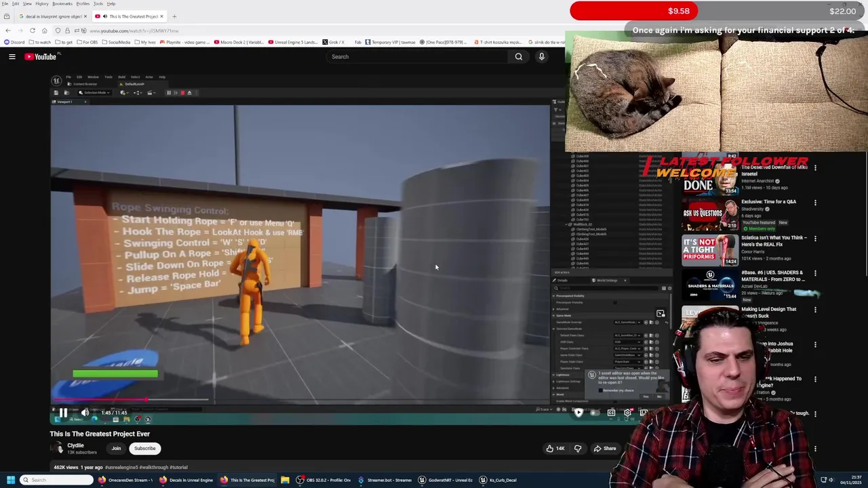
Task: Go to YouTube home via logo
Action: point(41,56)
